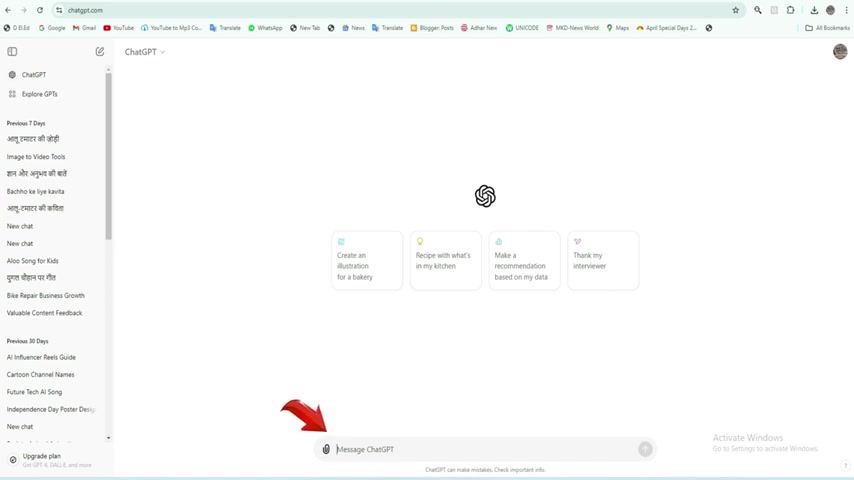
Task: Open the April Special Days bookmark
Action: tap(666, 28)
